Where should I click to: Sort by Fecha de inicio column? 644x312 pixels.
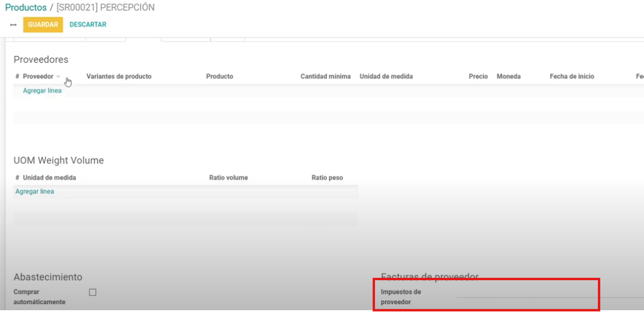click(572, 77)
